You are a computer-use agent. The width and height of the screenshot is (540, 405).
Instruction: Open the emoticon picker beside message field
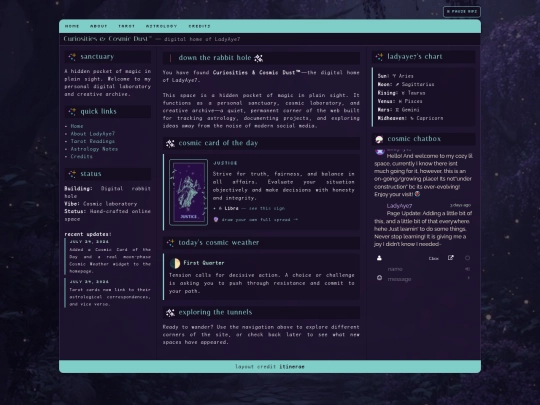[x=379, y=278]
